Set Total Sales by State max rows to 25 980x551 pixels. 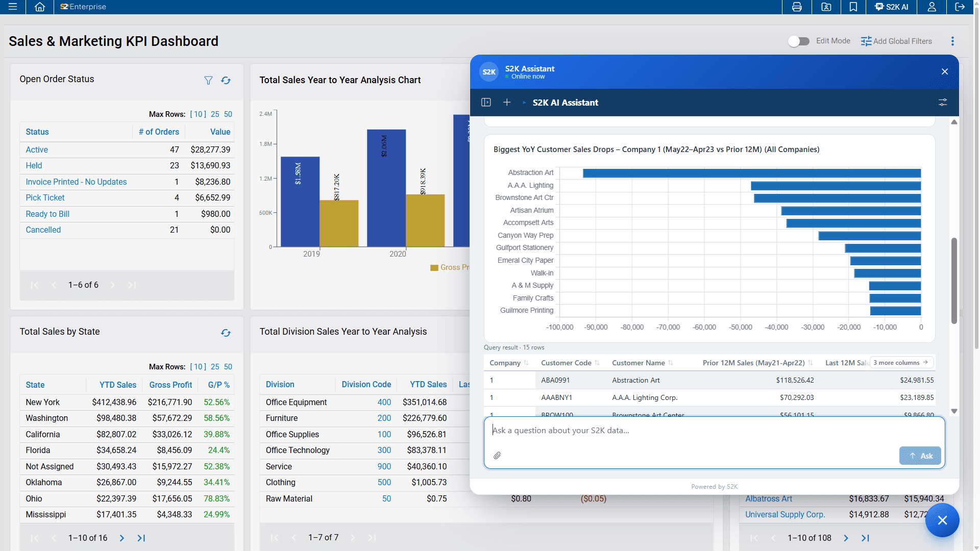(x=215, y=367)
